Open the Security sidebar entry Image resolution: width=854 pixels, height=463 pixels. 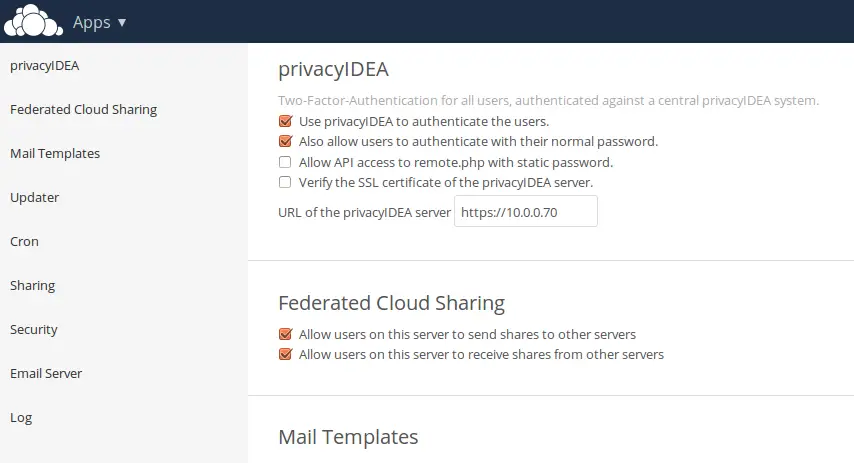tap(34, 330)
